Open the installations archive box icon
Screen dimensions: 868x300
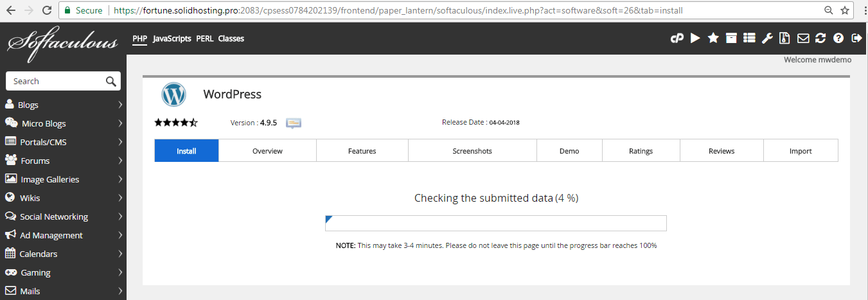coord(731,39)
